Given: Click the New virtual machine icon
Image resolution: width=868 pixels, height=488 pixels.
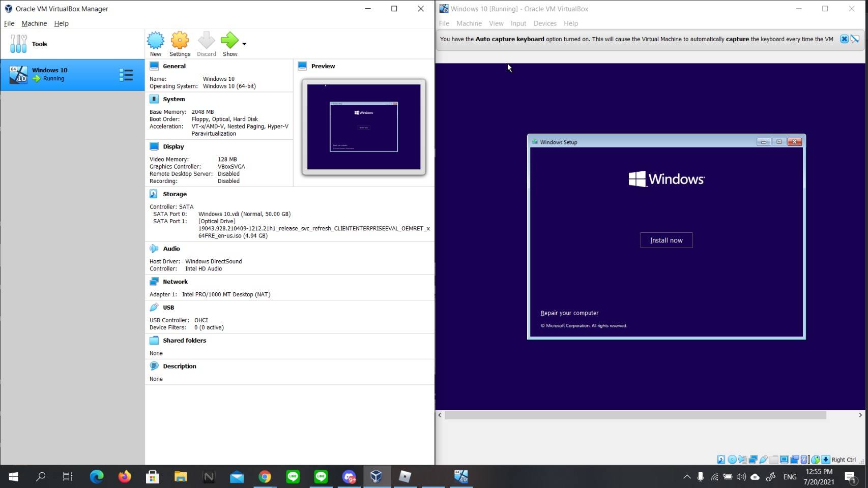Looking at the screenshot, I should point(156,41).
